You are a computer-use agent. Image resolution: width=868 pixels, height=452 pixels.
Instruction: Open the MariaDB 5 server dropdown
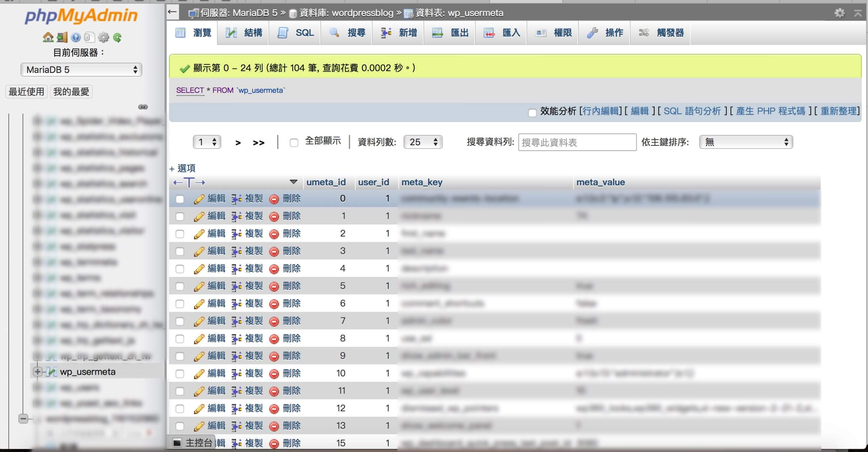[x=81, y=70]
